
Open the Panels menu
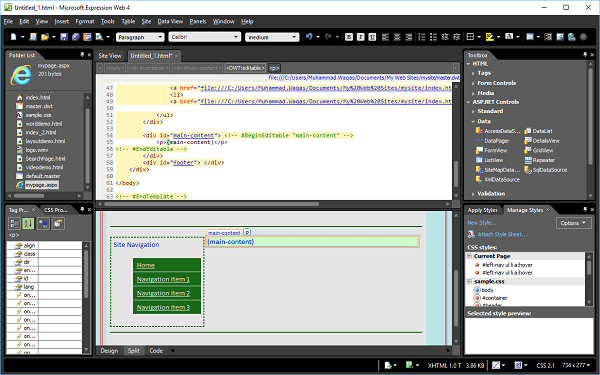(x=198, y=21)
